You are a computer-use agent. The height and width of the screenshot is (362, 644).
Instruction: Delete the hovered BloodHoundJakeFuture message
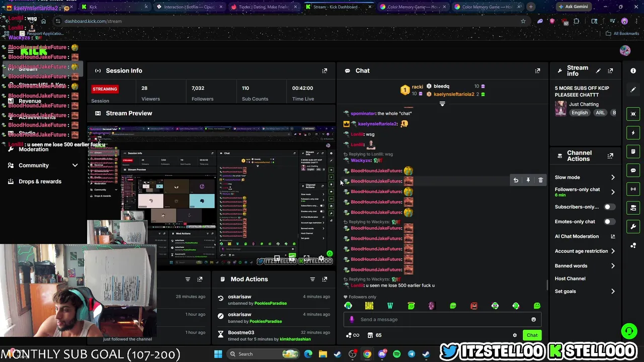tap(541, 180)
